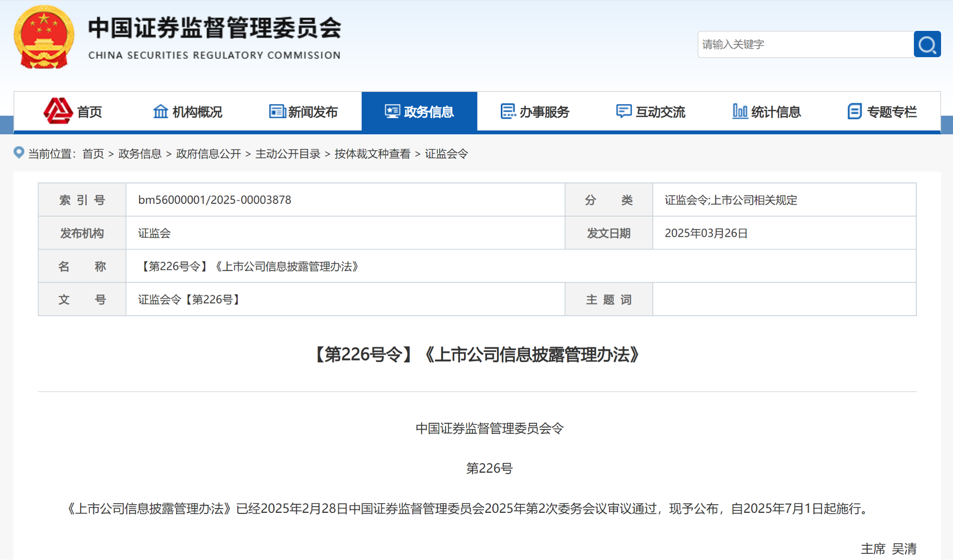Click the magnifier search button

(927, 44)
